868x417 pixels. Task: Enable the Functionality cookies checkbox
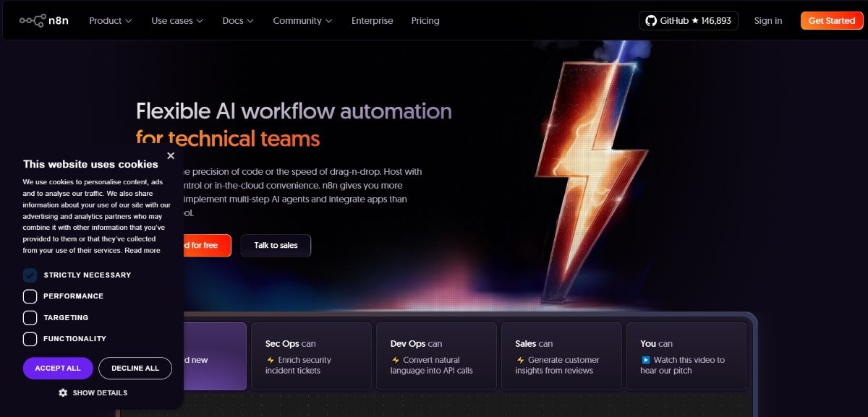(x=30, y=338)
